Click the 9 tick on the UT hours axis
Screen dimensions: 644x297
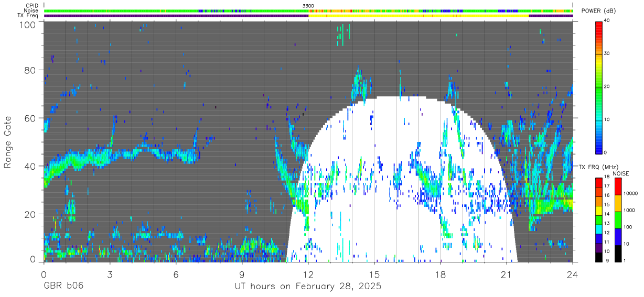click(x=242, y=274)
